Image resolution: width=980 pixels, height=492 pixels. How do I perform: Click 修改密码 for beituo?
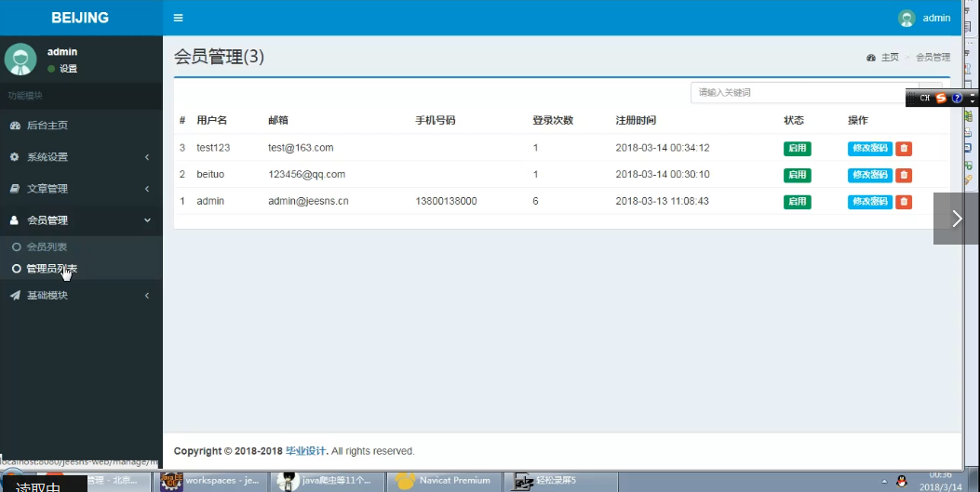870,175
